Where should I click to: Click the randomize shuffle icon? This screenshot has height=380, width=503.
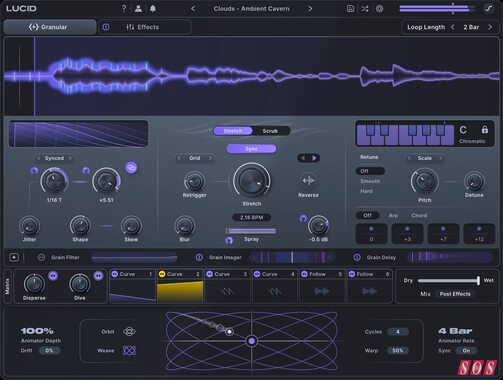point(365,9)
